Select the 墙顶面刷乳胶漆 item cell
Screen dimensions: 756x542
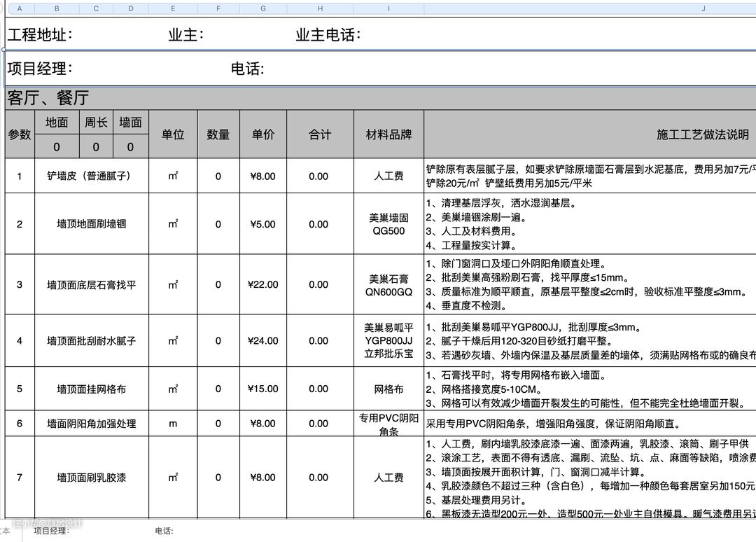click(x=92, y=478)
